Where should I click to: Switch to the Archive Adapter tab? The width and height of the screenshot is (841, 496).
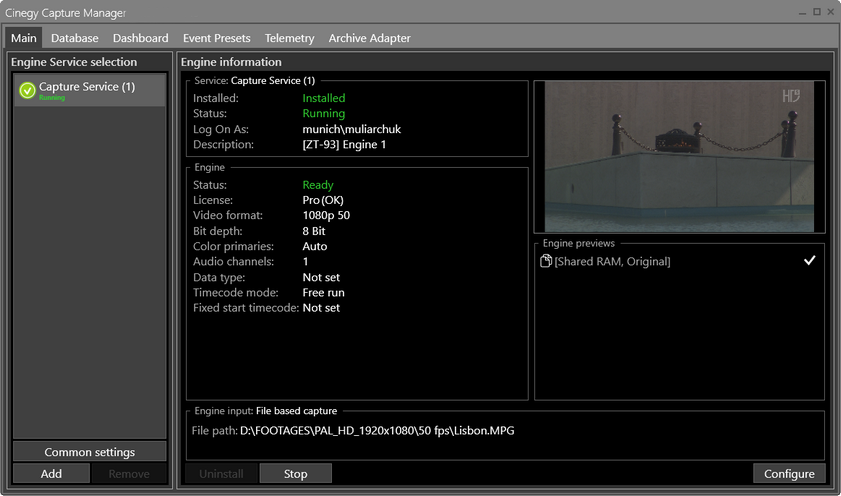click(x=370, y=38)
